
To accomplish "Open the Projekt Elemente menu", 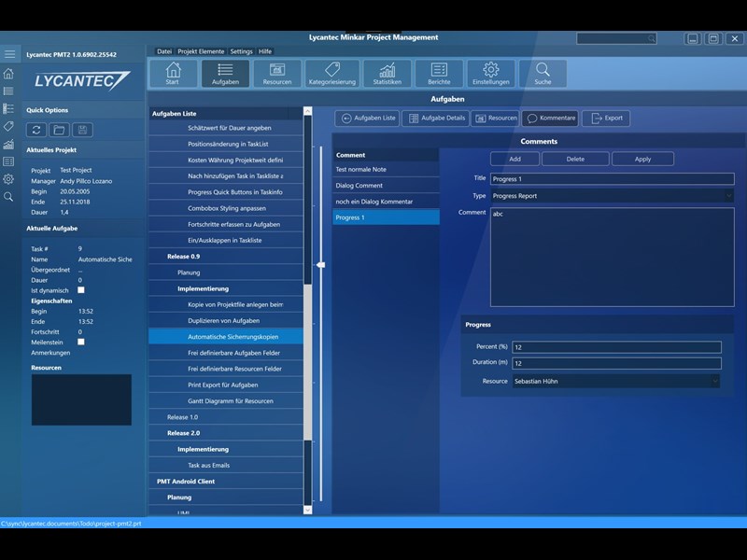I will 201,51.
